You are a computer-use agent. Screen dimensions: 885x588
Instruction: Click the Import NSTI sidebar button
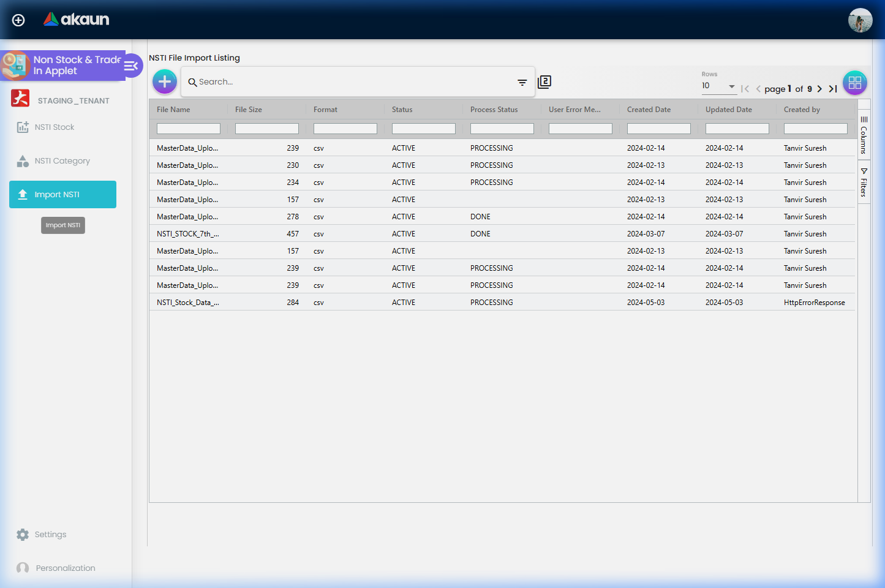coord(62,194)
